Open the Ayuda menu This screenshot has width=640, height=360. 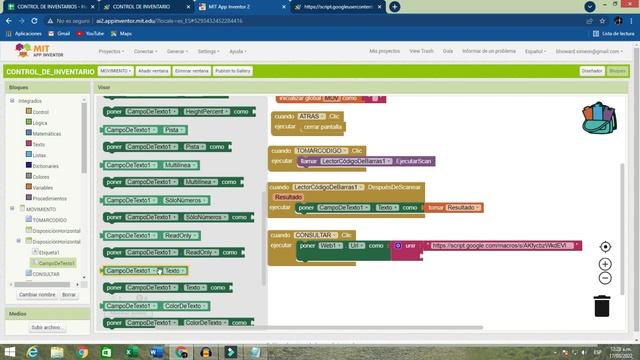click(238, 51)
